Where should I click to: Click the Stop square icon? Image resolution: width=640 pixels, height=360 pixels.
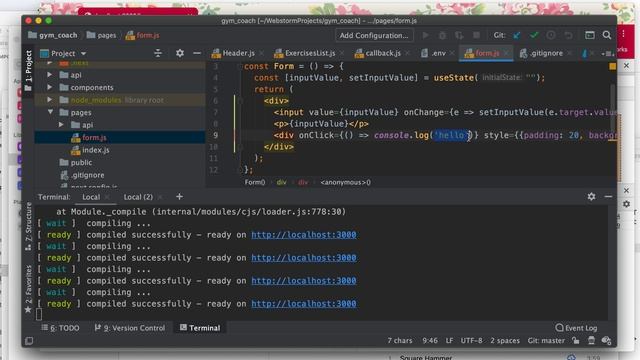tap(476, 36)
